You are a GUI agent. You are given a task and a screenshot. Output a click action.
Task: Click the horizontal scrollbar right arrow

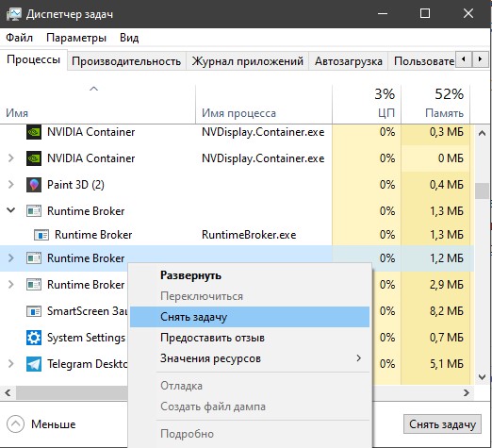[x=467, y=393]
